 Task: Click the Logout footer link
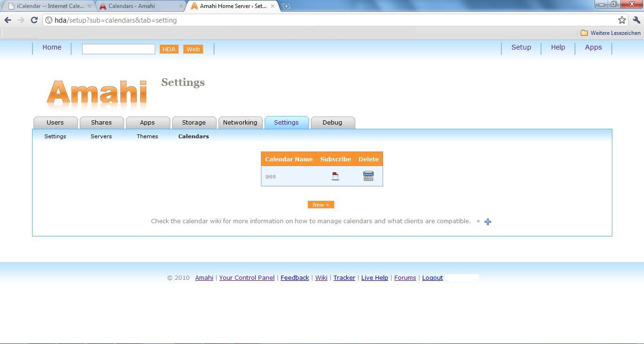(433, 278)
